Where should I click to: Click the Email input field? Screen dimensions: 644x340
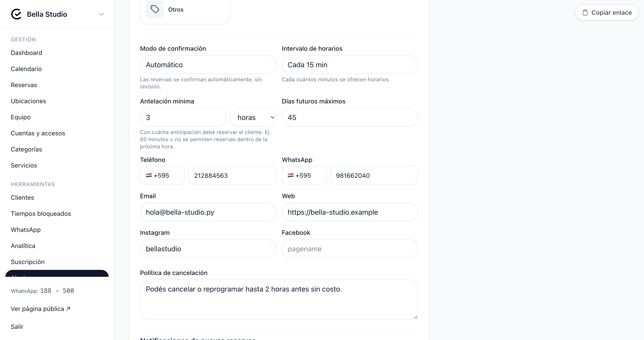click(x=208, y=212)
